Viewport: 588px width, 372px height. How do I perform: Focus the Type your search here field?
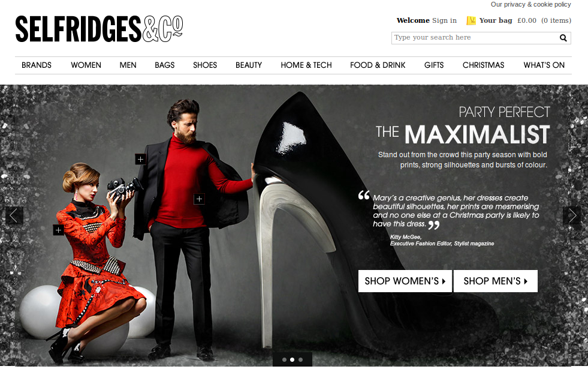point(474,38)
